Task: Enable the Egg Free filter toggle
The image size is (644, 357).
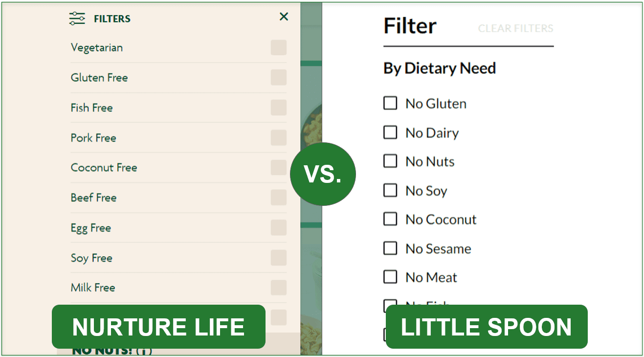Action: pos(278,227)
